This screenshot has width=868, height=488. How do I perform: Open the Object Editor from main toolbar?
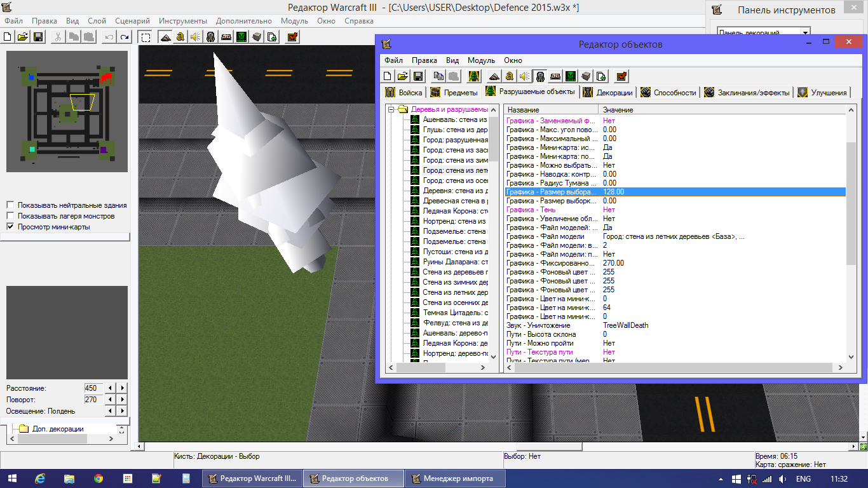211,37
